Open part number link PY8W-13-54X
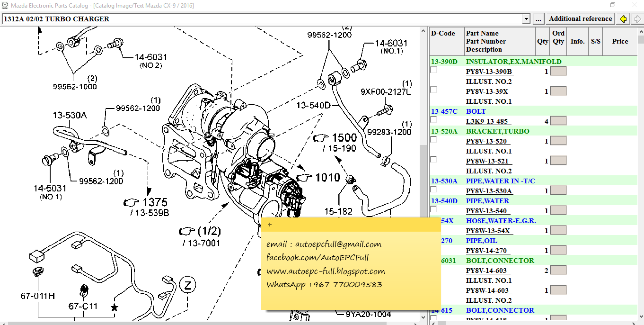Viewport: 644px width, 325px height. pyautogui.click(x=488, y=231)
